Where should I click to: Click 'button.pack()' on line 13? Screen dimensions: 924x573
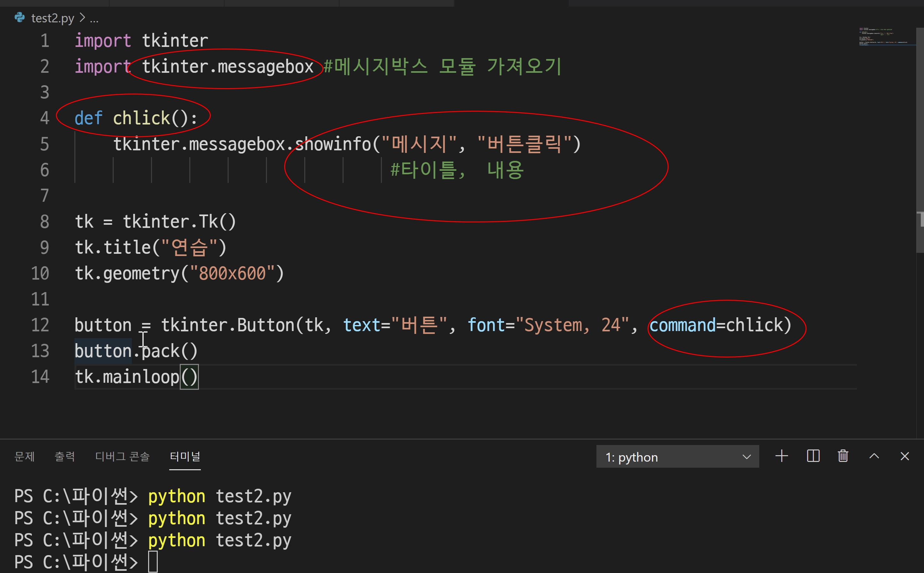point(136,351)
